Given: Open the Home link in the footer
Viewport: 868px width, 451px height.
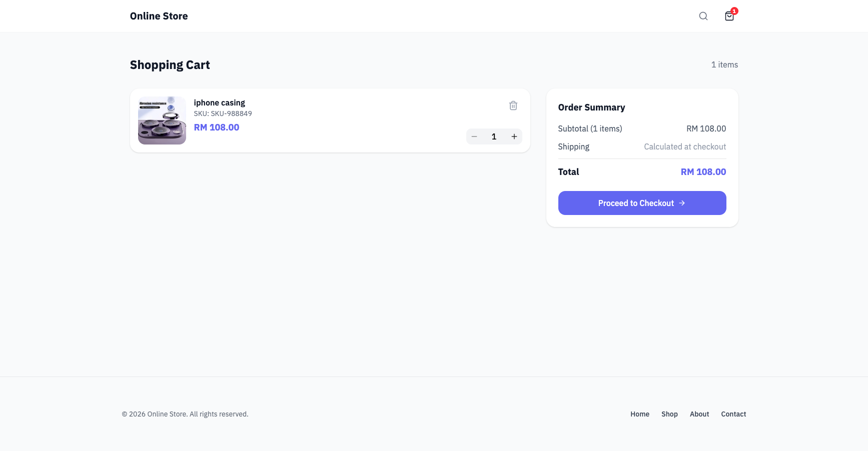Looking at the screenshot, I should (x=640, y=414).
